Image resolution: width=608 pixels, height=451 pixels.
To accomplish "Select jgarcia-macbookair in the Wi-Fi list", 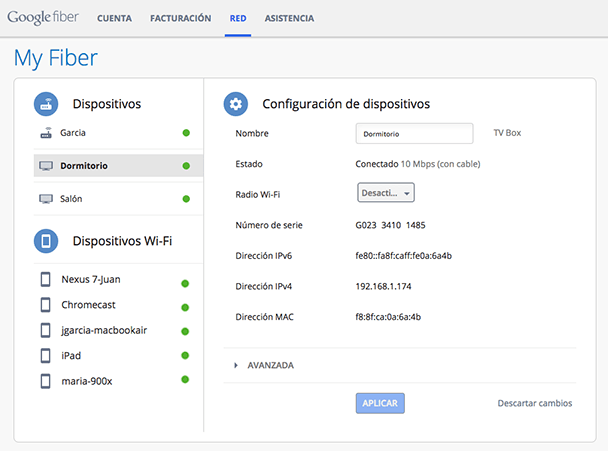I will tap(104, 330).
